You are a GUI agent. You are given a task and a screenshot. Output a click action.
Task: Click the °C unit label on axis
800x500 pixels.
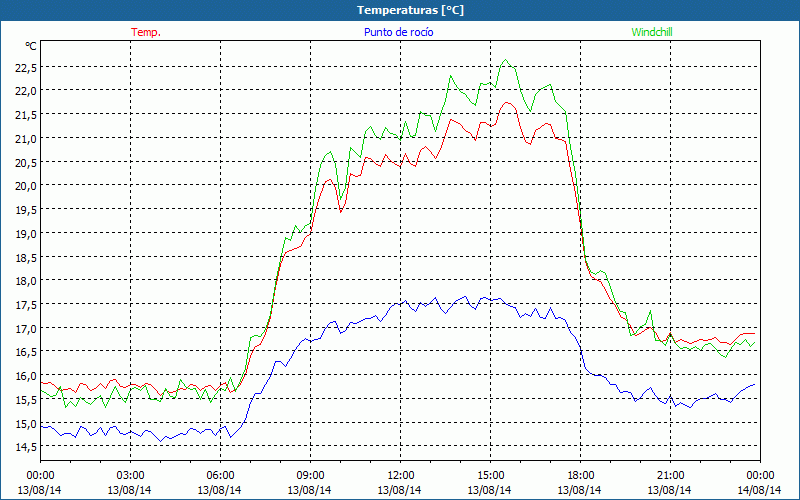point(31,46)
